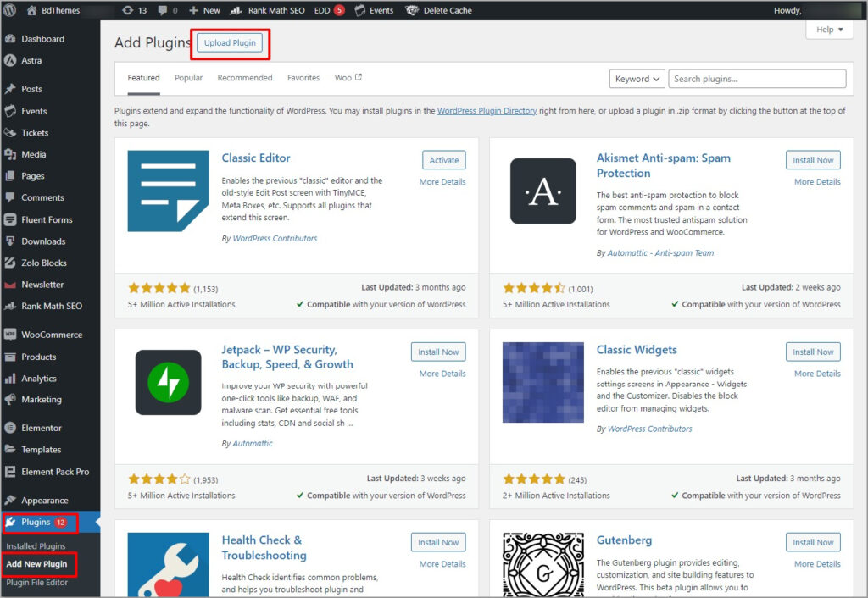Switch to the Popular tab
Screen dimensions: 868x598
(x=189, y=78)
